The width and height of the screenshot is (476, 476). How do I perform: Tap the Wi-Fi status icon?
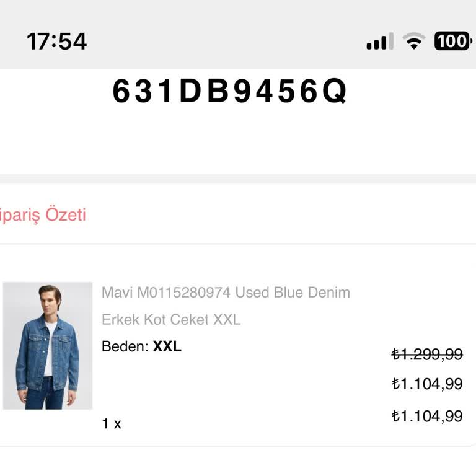(413, 41)
